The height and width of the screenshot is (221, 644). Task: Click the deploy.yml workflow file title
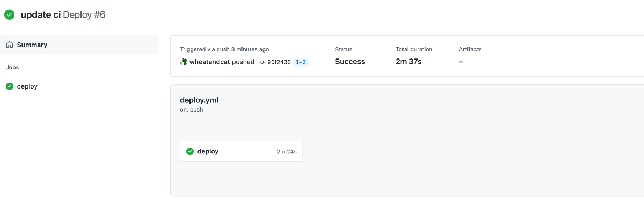pos(199,100)
